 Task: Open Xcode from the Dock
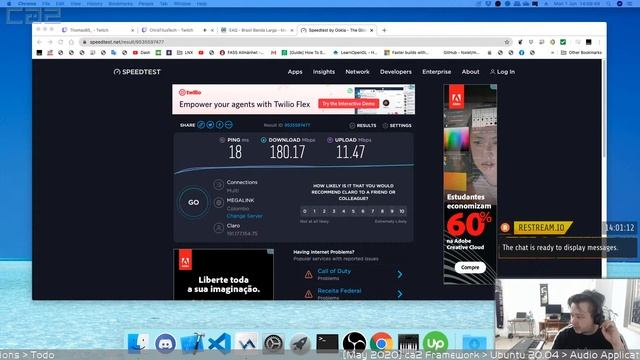point(192,342)
